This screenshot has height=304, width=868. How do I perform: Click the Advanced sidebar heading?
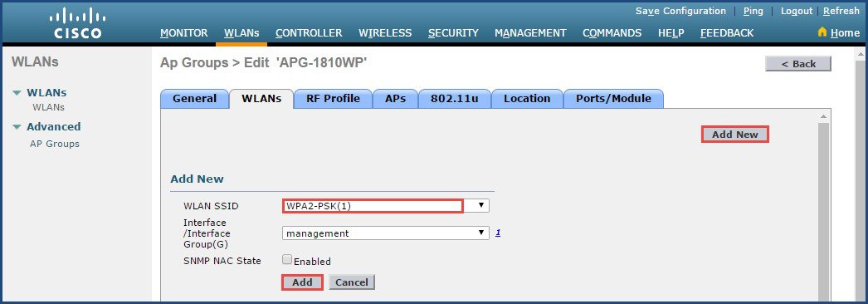(54, 127)
